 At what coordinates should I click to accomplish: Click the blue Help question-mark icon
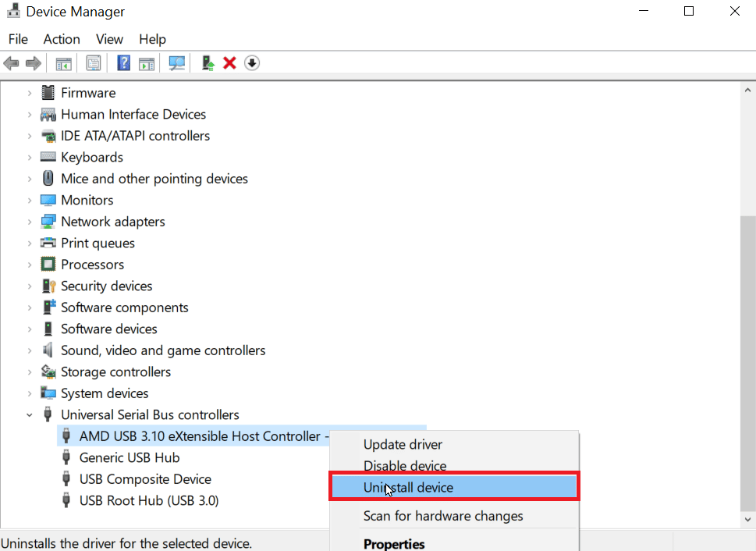click(124, 63)
